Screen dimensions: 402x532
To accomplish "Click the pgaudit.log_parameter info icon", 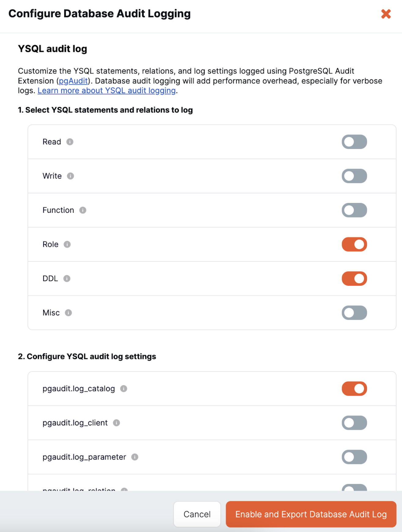I will [x=135, y=457].
